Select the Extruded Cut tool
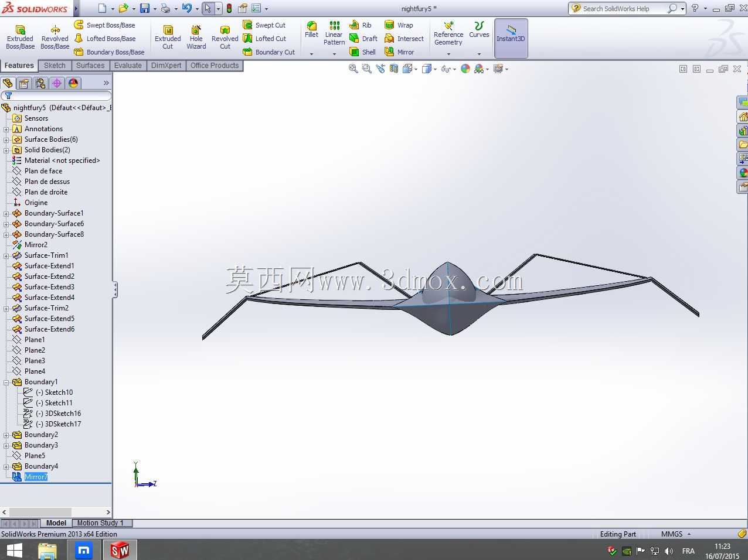Viewport: 748px width, 560px height. point(168,37)
